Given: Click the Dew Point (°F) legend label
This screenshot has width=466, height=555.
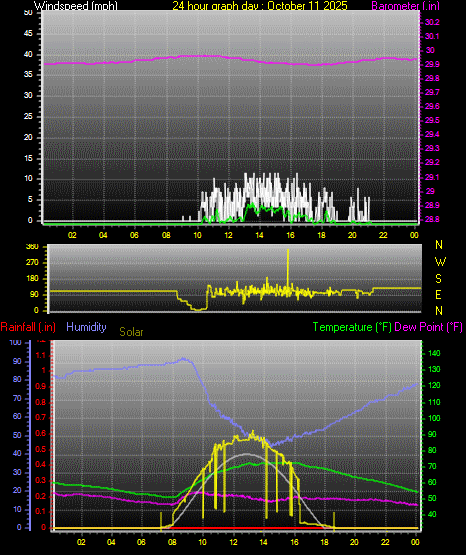Looking at the screenshot, I should click(x=428, y=327).
